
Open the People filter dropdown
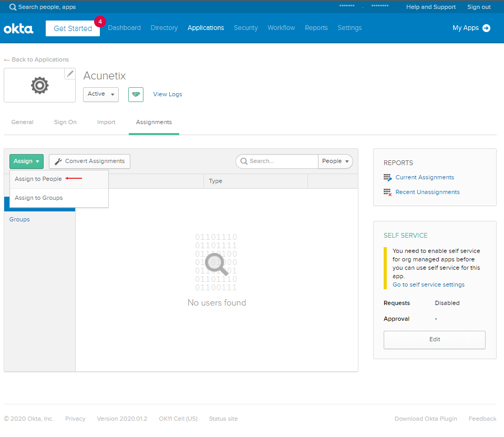(x=335, y=161)
